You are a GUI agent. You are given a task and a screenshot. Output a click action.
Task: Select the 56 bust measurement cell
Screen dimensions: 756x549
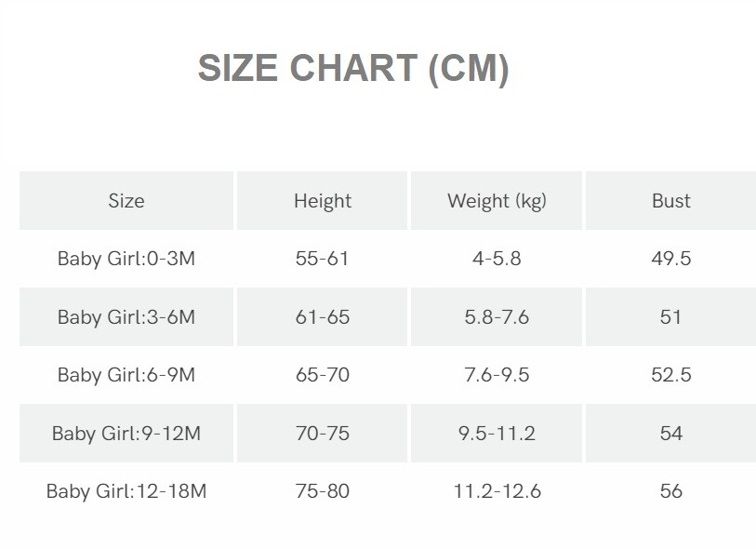[671, 490]
